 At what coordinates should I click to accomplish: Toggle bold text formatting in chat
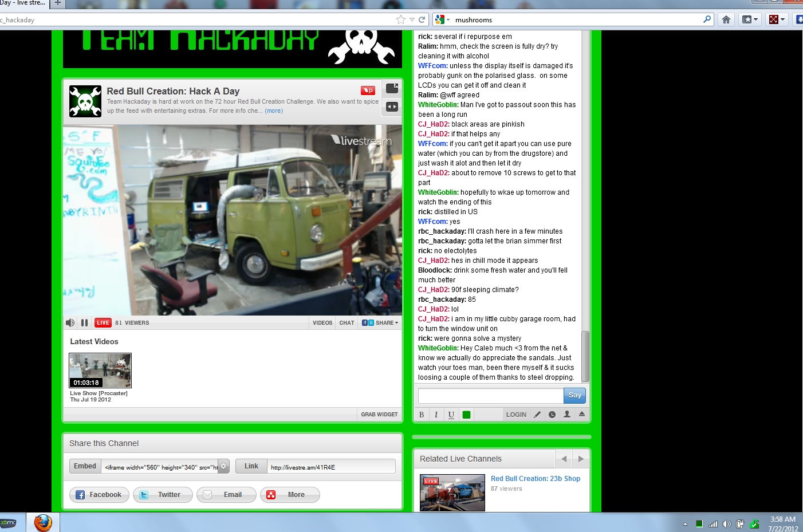coord(422,415)
